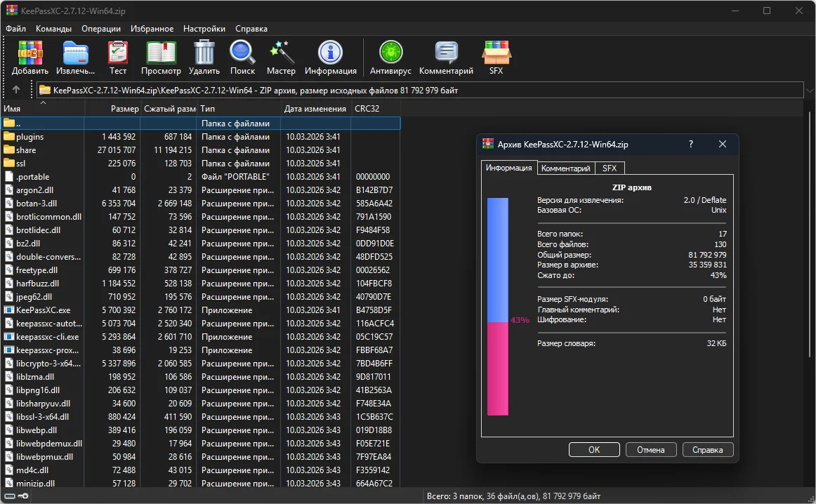Go up one folder with arrow button

[x=16, y=90]
